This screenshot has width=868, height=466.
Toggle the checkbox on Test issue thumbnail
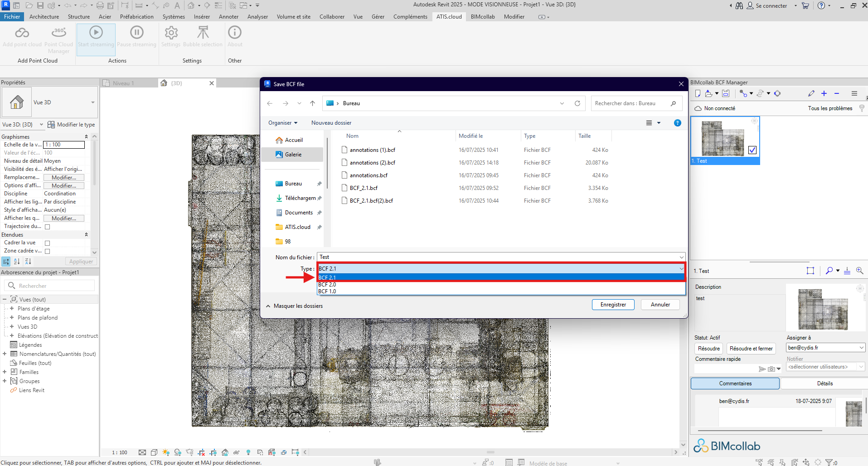click(x=752, y=150)
